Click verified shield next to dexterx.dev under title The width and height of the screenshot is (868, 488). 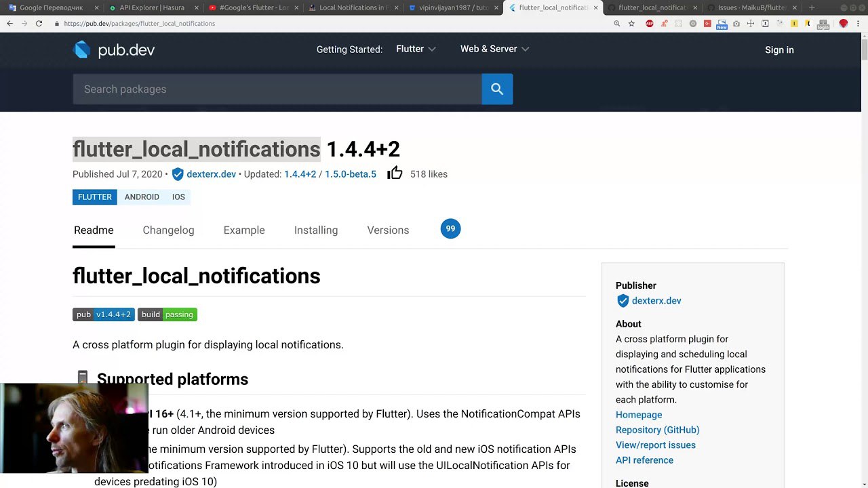click(178, 174)
